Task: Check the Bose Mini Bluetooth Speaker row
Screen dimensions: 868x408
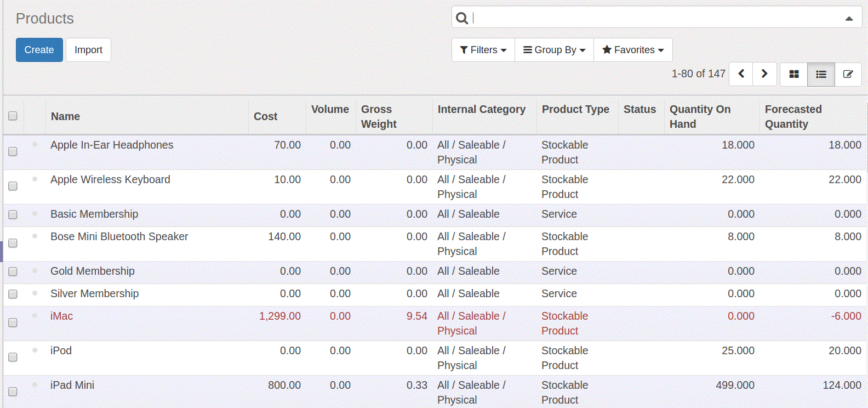Action: click(13, 243)
